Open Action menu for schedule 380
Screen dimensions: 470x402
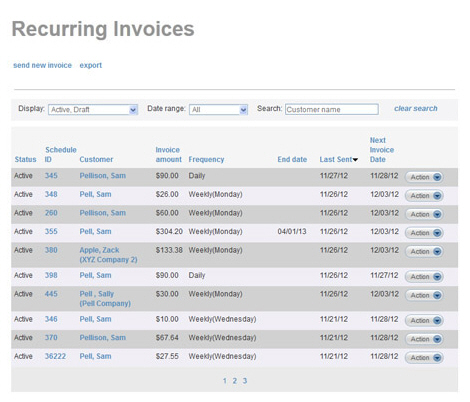[x=424, y=252]
